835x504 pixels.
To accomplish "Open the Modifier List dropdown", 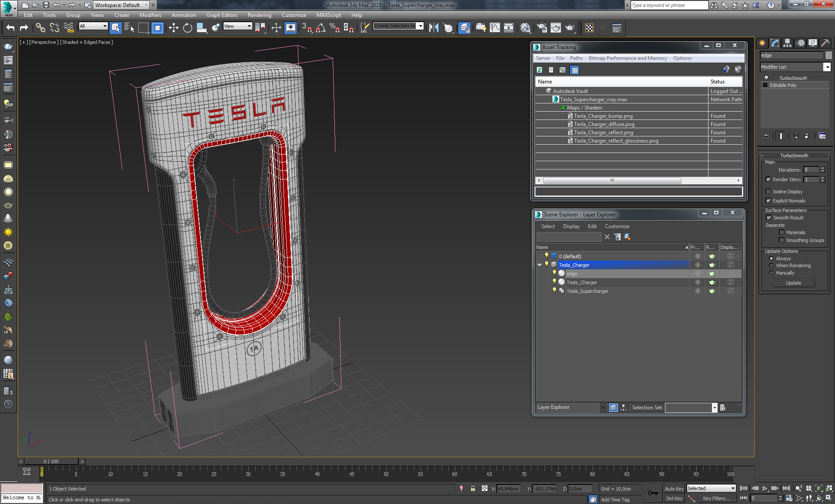I will pos(827,67).
